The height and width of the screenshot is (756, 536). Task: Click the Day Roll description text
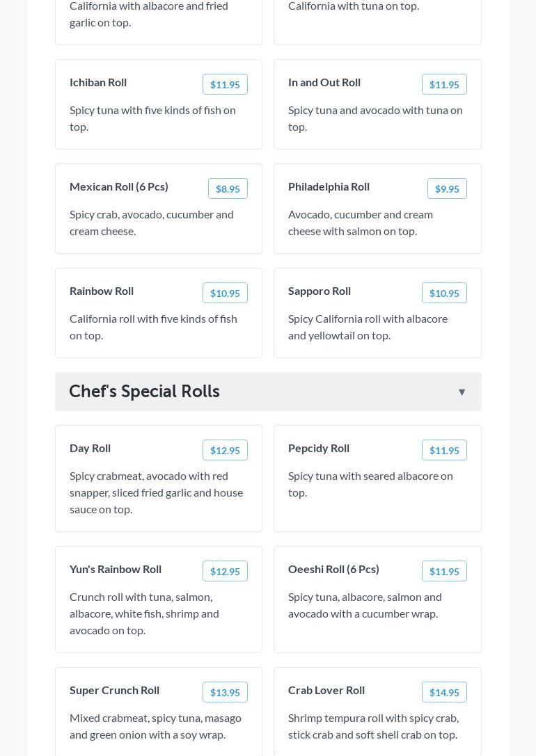pos(156,492)
